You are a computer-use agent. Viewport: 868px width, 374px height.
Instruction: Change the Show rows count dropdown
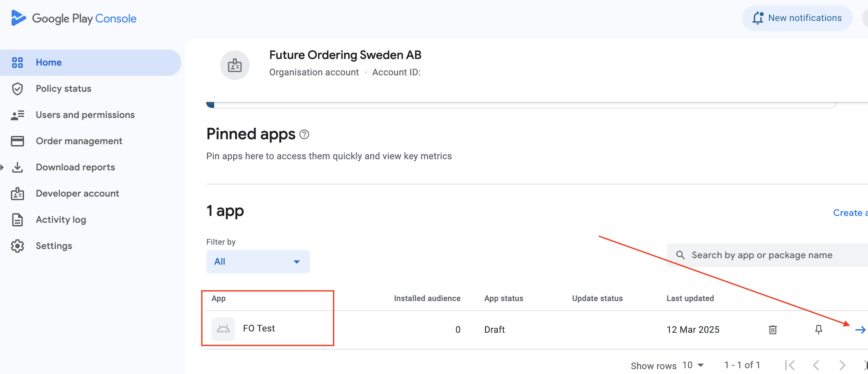point(693,365)
